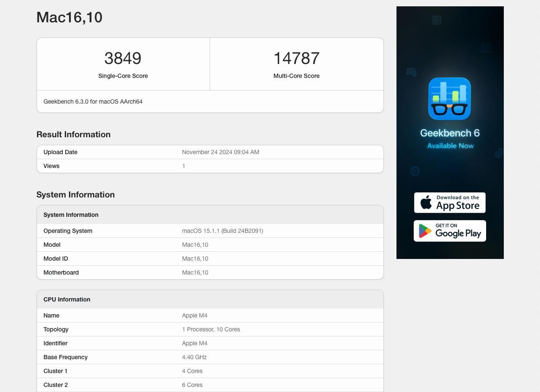Select the Mac16,10 value in Model ID row
The height and width of the screenshot is (392, 540).
point(195,259)
